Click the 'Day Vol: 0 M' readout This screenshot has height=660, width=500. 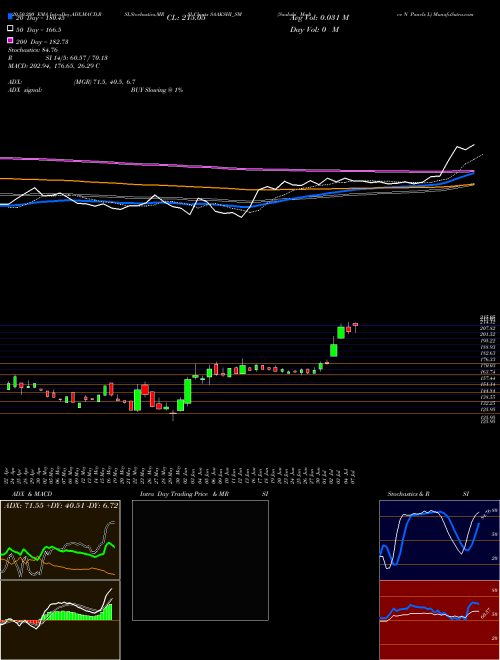[x=314, y=30]
